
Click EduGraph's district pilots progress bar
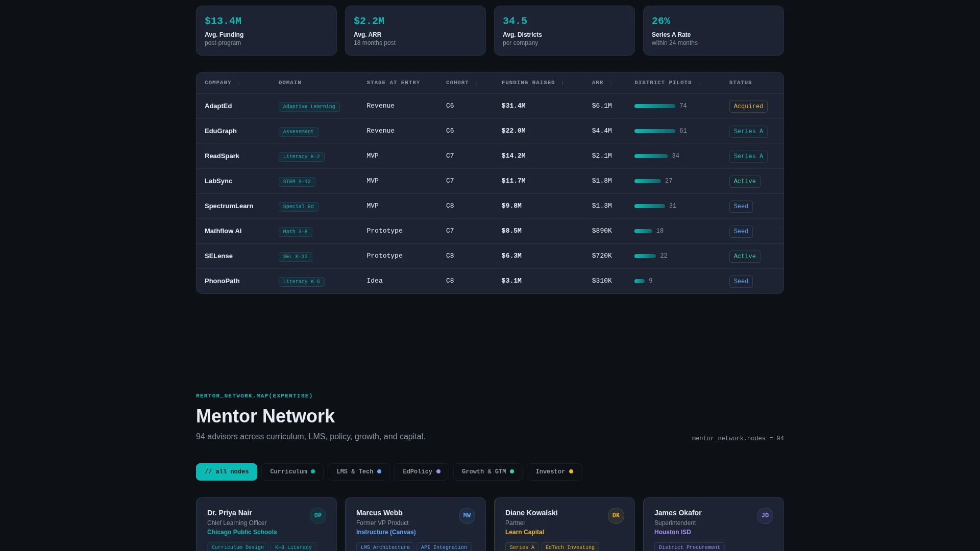(x=655, y=131)
